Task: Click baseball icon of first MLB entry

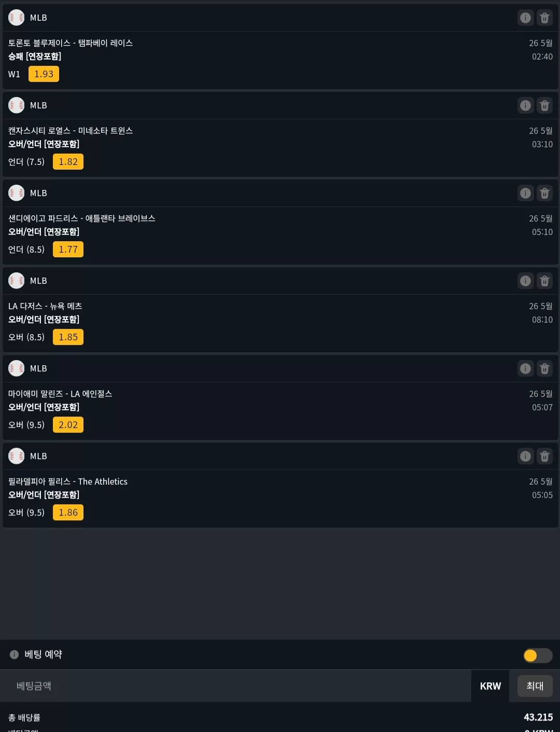Action: click(x=17, y=18)
